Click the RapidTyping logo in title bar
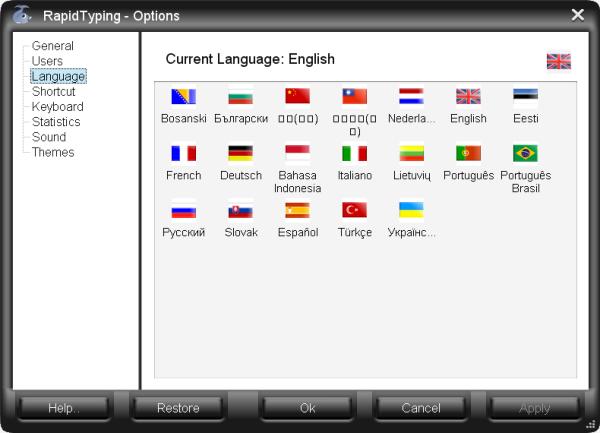The height and width of the screenshot is (433, 600). click(22, 15)
